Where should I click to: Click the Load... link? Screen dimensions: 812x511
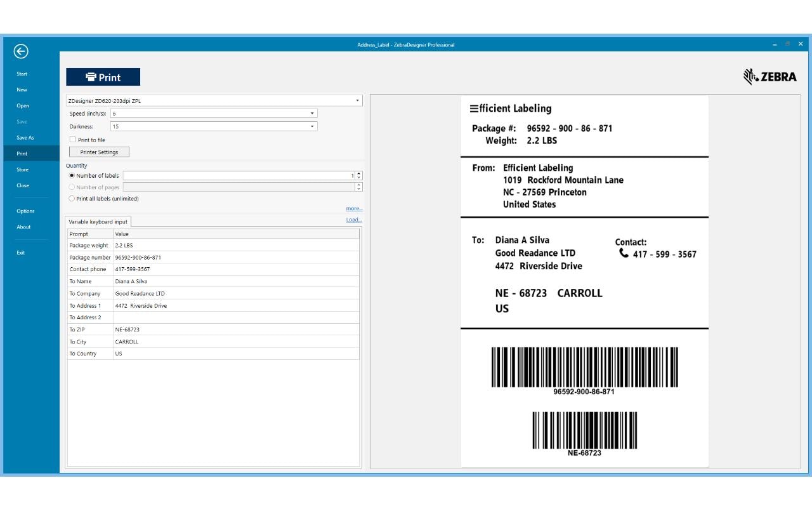coord(354,220)
